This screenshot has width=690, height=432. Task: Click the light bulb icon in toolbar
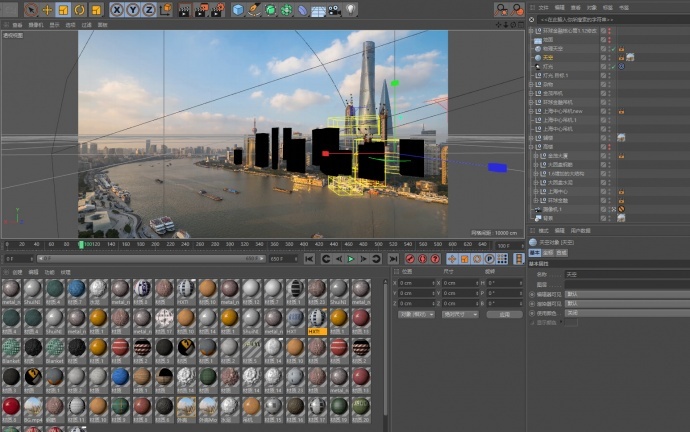click(x=350, y=9)
